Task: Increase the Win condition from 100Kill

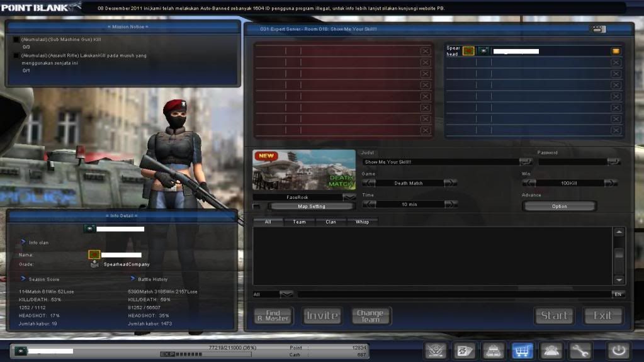Action: pyautogui.click(x=611, y=183)
